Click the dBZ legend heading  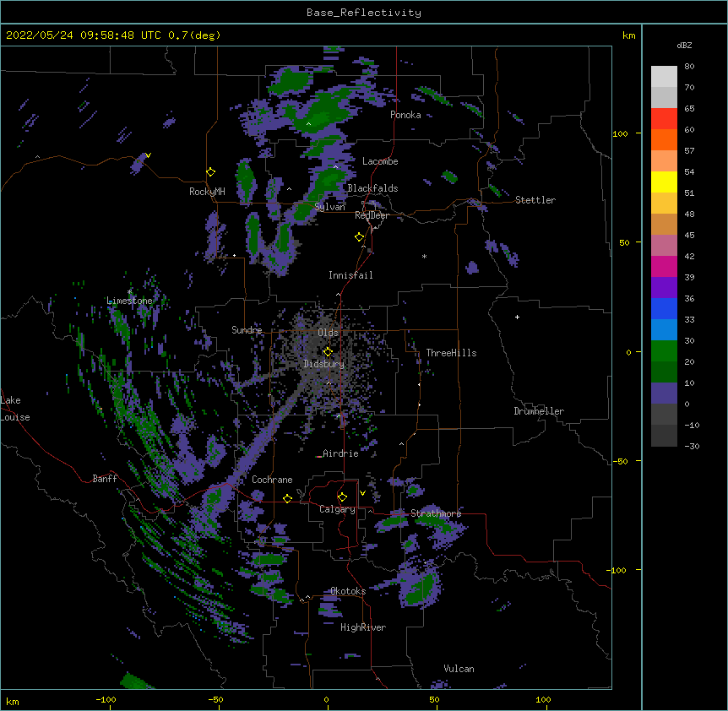[x=684, y=46]
